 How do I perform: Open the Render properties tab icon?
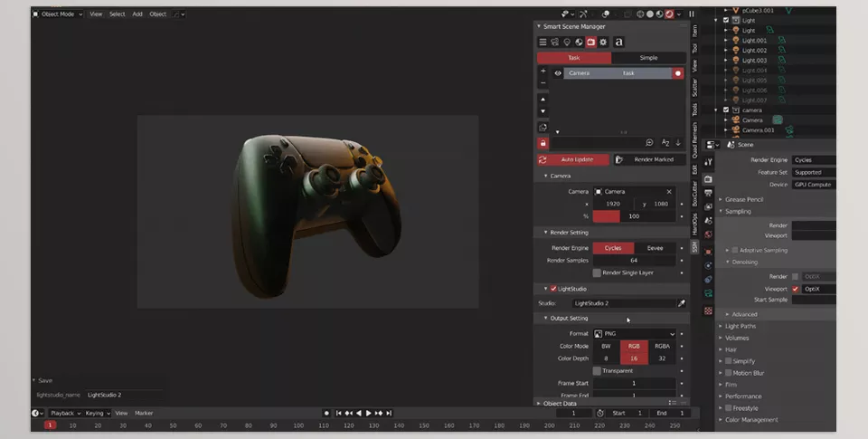click(x=708, y=179)
